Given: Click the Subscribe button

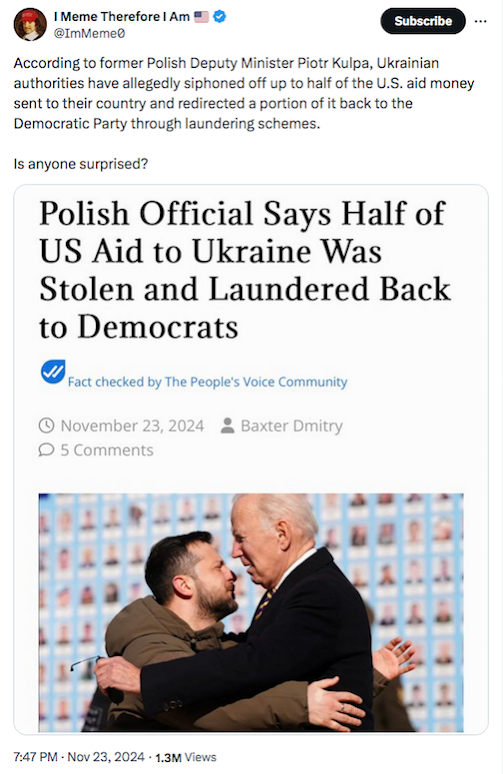Looking at the screenshot, I should tap(423, 21).
